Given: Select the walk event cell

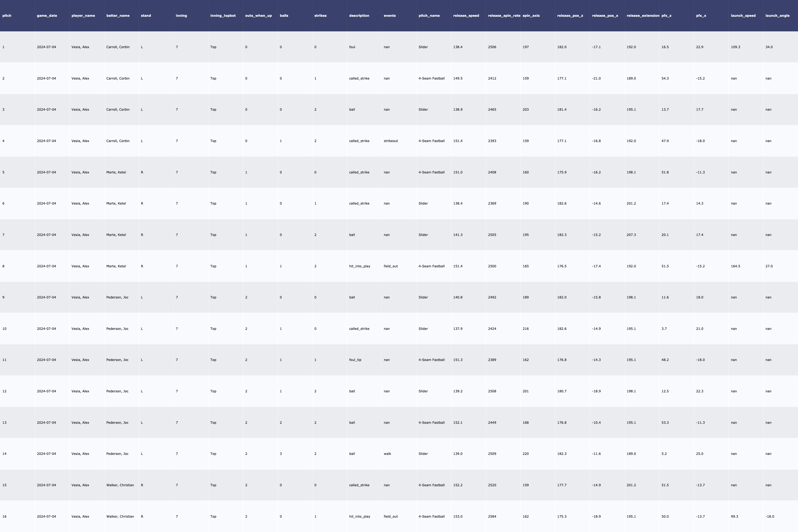Looking at the screenshot, I should 387,454.
